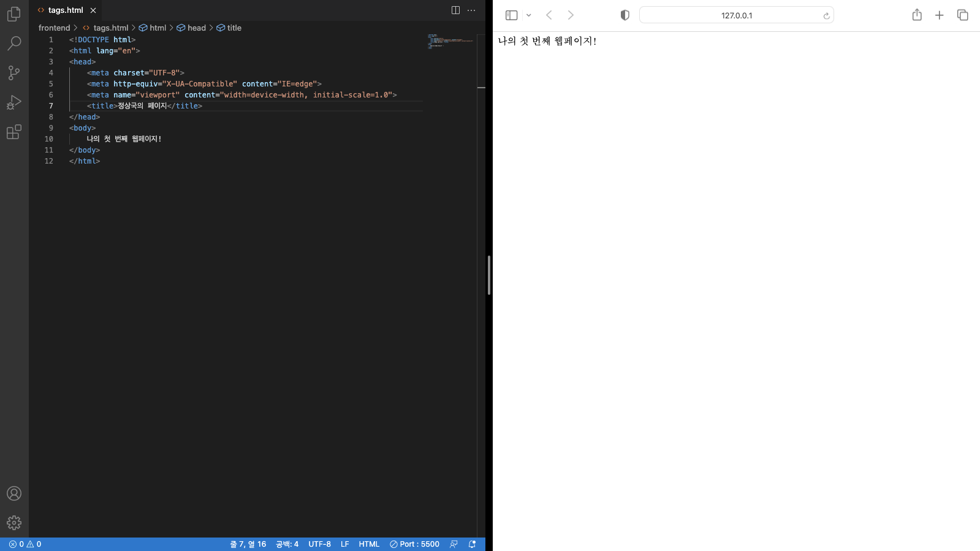Open Accounts menu icon in activity bar

click(x=14, y=493)
